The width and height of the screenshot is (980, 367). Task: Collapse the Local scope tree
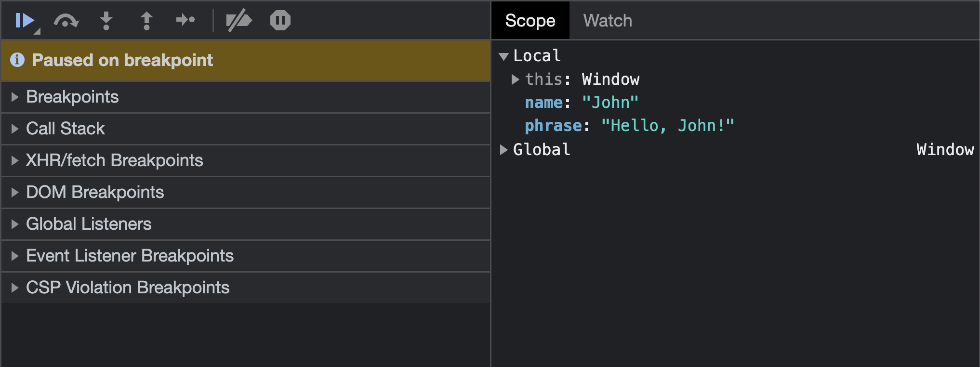(x=504, y=56)
